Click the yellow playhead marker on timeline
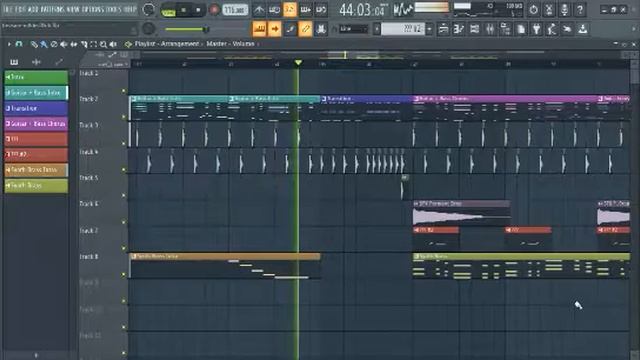Screen dimensions: 640x360 (298, 62)
